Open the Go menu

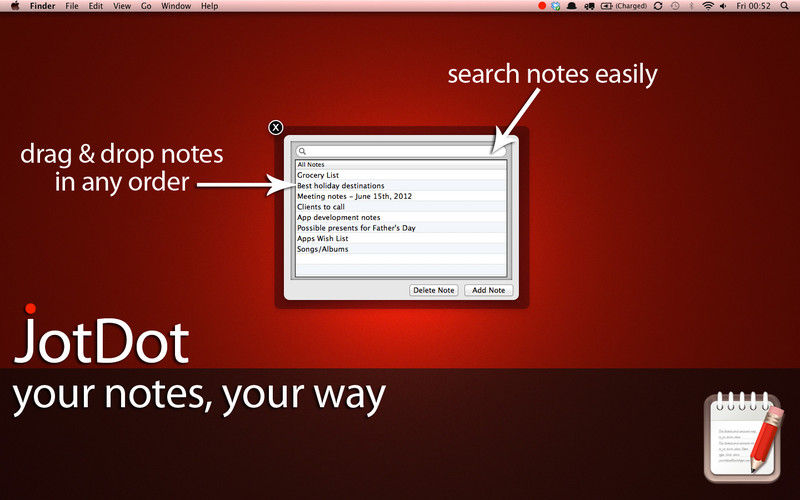[146, 6]
